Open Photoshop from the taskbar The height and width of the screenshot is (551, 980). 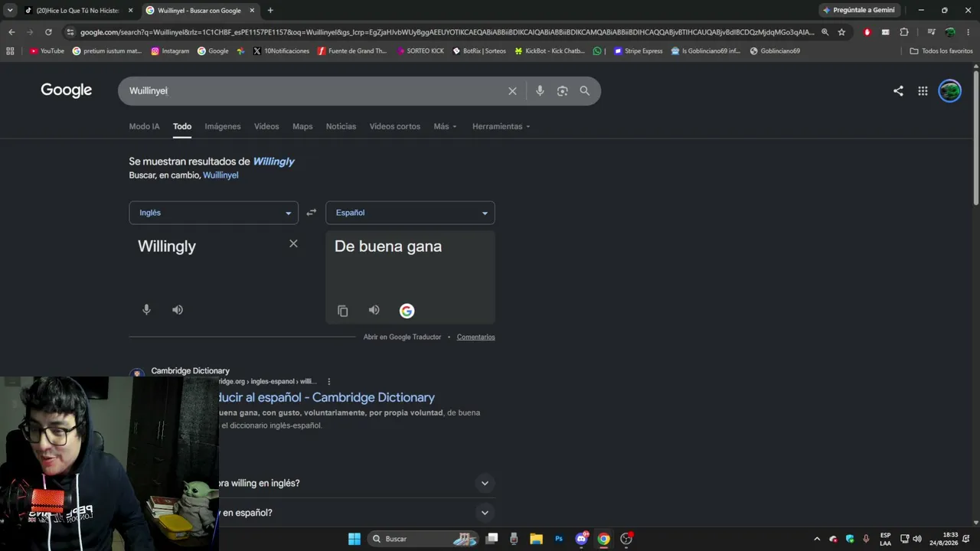[x=559, y=539]
